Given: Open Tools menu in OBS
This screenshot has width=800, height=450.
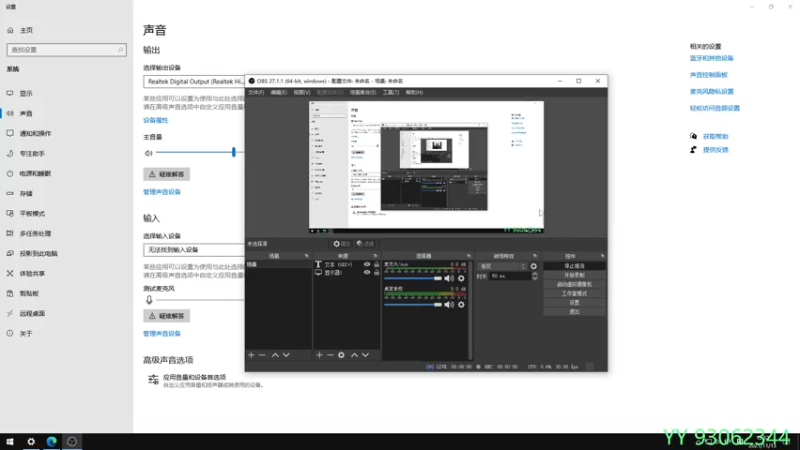Looking at the screenshot, I should 391,92.
